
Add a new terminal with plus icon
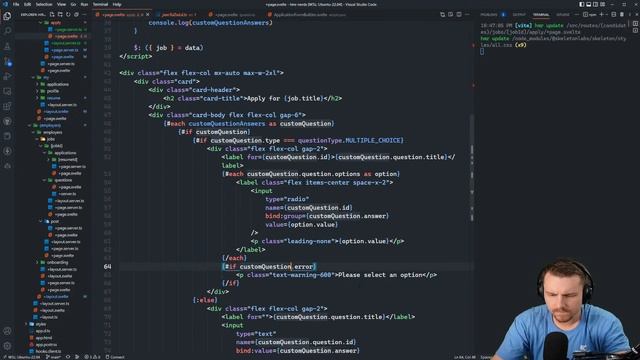click(x=601, y=14)
